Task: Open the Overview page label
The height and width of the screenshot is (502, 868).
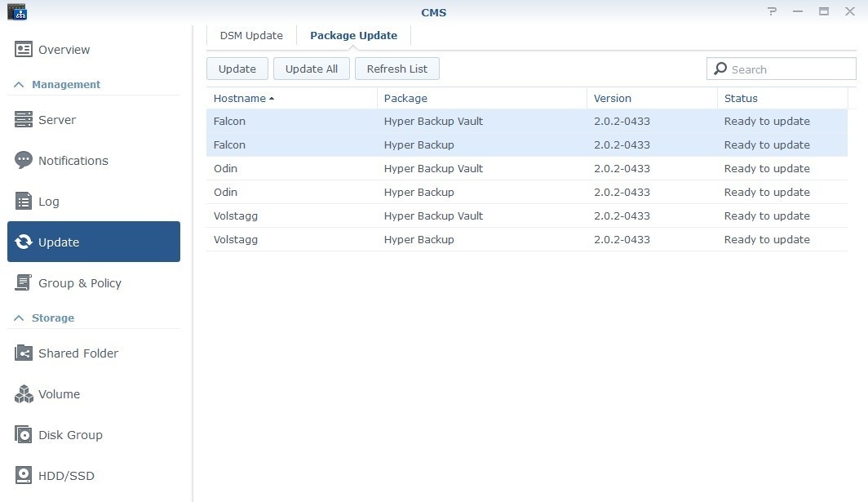Action: click(x=64, y=49)
